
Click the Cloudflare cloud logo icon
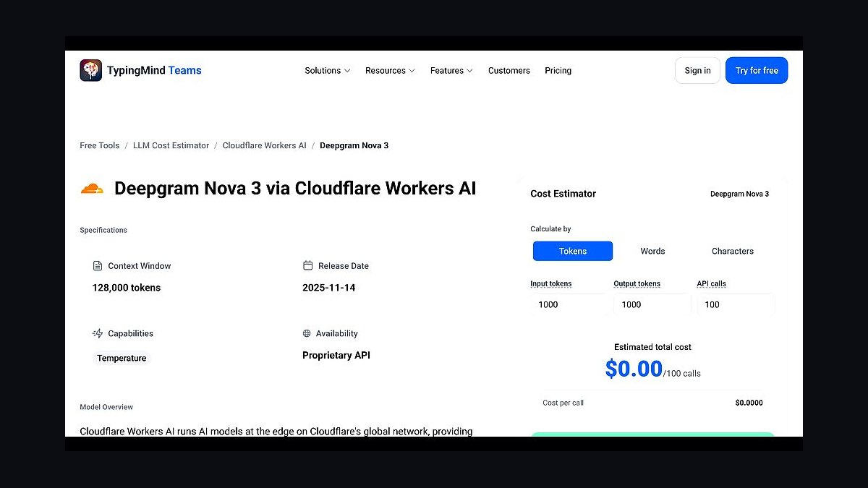tap(92, 189)
